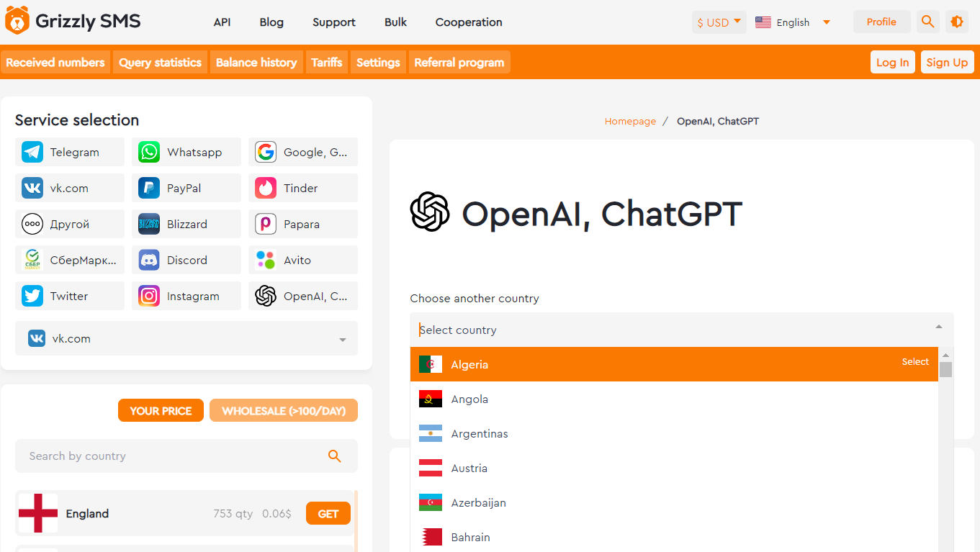Image resolution: width=980 pixels, height=552 pixels.
Task: Open the English language dropdown
Action: tap(793, 22)
